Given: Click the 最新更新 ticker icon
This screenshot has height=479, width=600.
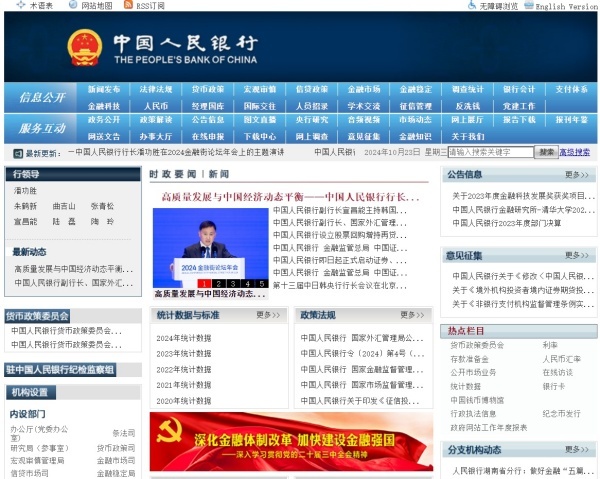Looking at the screenshot, I should tap(18, 153).
